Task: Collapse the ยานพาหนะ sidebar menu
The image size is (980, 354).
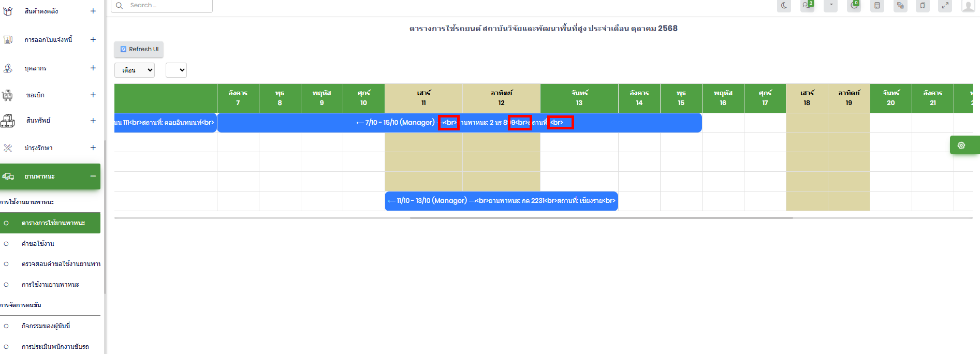Action: click(93, 176)
